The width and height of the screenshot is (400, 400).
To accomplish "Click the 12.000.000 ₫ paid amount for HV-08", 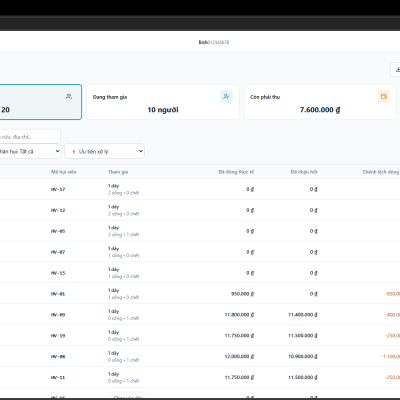I will 239,357.
